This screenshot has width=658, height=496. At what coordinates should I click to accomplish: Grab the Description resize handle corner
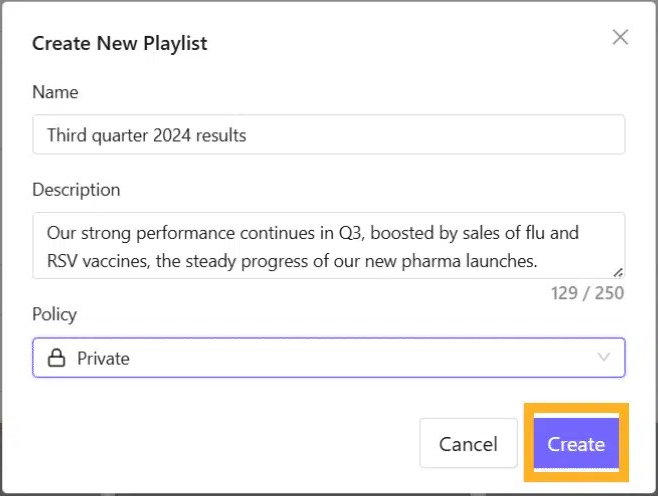pos(618,271)
